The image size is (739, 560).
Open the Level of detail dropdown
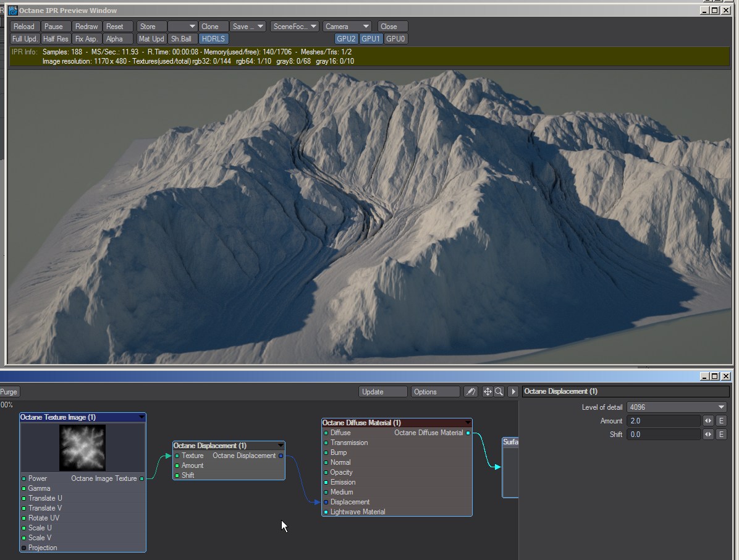click(677, 407)
